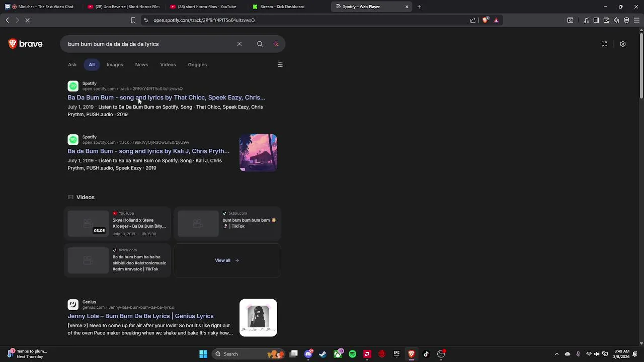
Task: Select the Videos results filter
Action: (x=168, y=65)
